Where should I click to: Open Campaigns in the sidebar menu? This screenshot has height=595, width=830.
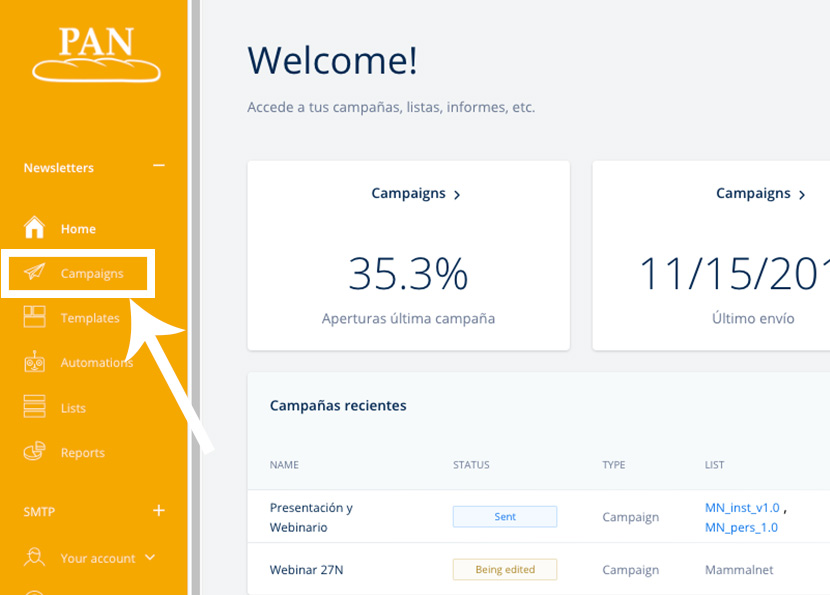click(92, 274)
